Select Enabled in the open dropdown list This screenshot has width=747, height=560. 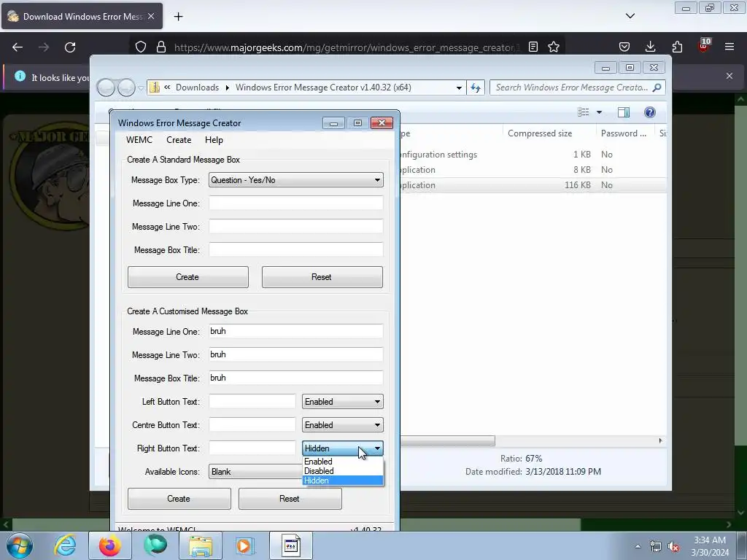[343, 462]
